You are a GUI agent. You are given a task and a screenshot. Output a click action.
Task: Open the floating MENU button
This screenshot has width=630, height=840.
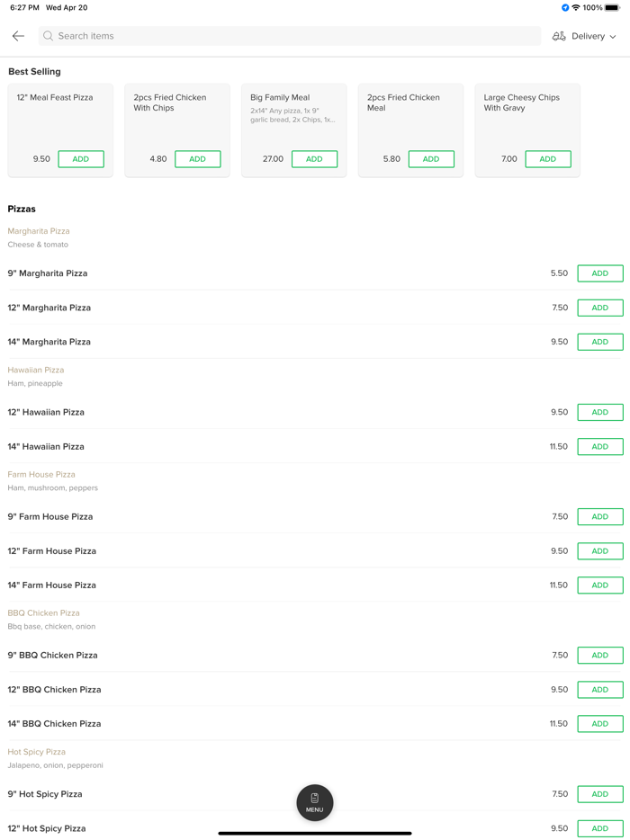click(315, 802)
